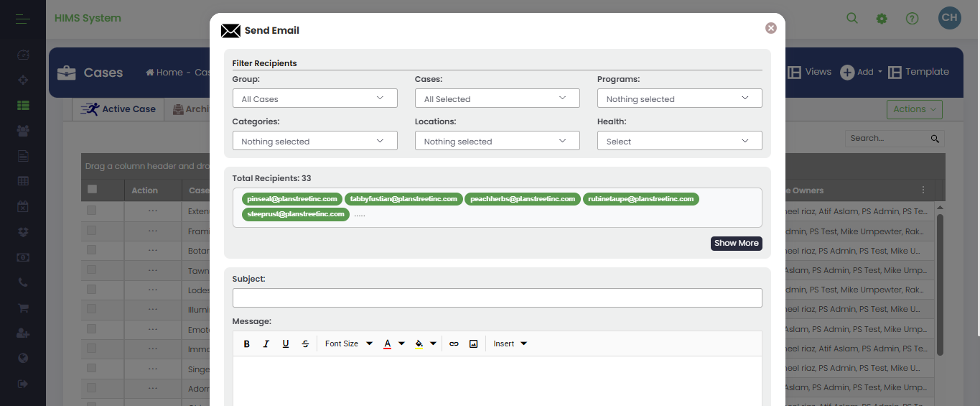Check the row checkbox for 'Emot' case
The width and height of the screenshot is (980, 406).
coord(91,328)
